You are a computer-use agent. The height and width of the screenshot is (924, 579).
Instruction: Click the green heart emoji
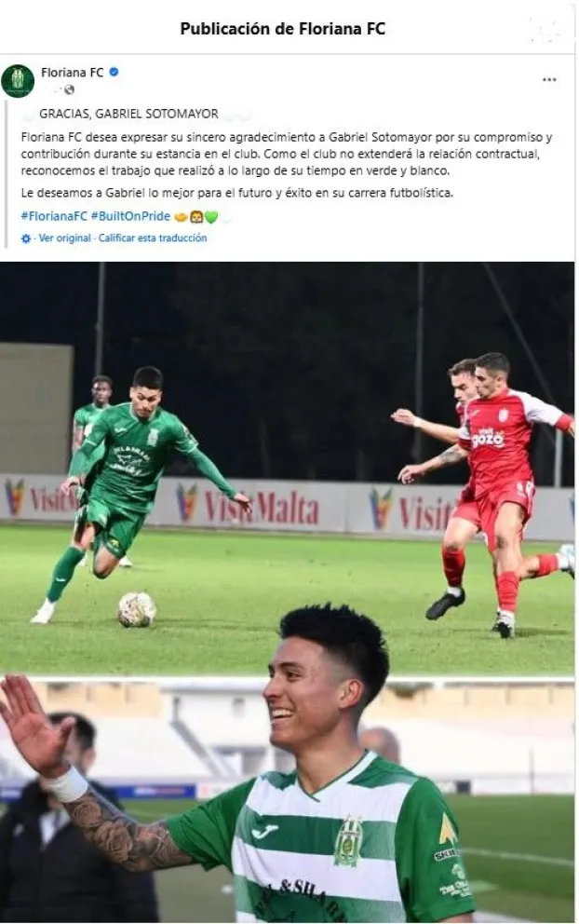tap(211, 217)
